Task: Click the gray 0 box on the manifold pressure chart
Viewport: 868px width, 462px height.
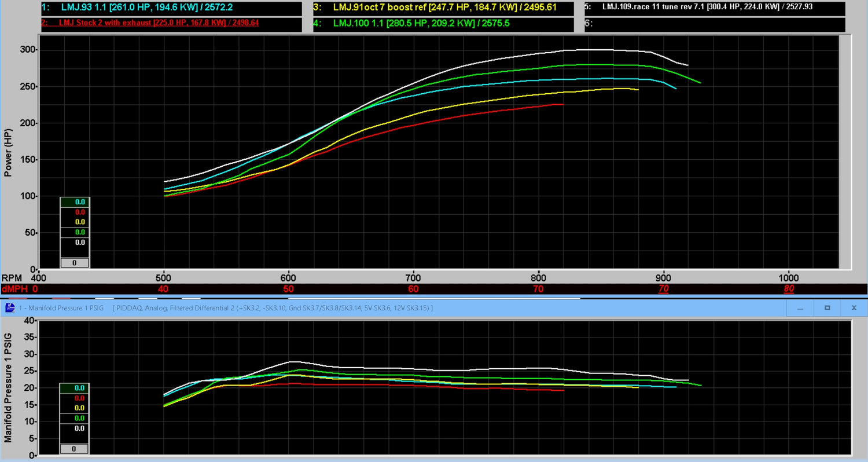Action: 74,448
